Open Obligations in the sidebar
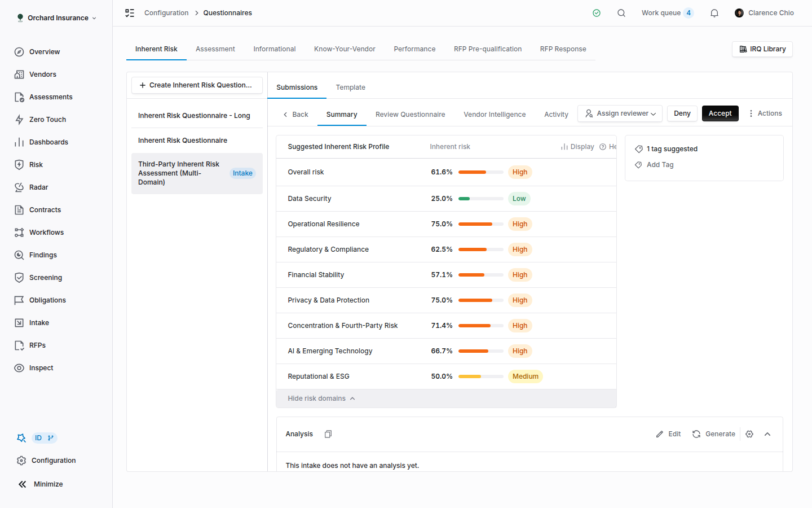Screen dimensions: 812x508 click(x=47, y=300)
